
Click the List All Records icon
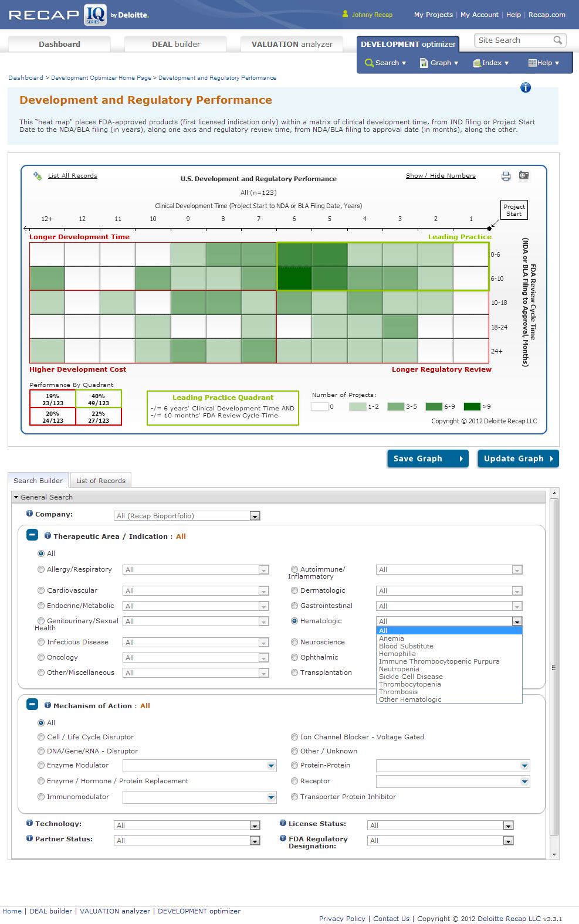click(38, 176)
